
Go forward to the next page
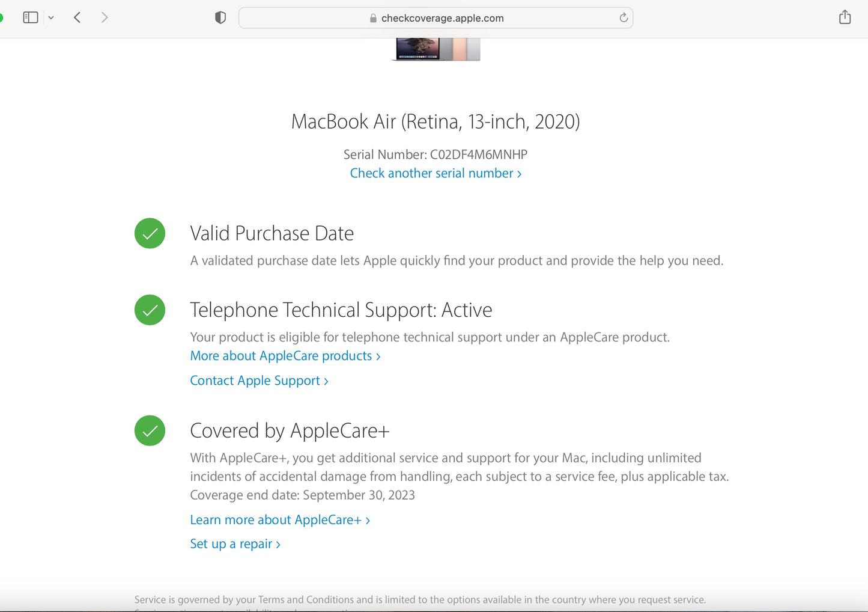[105, 17]
